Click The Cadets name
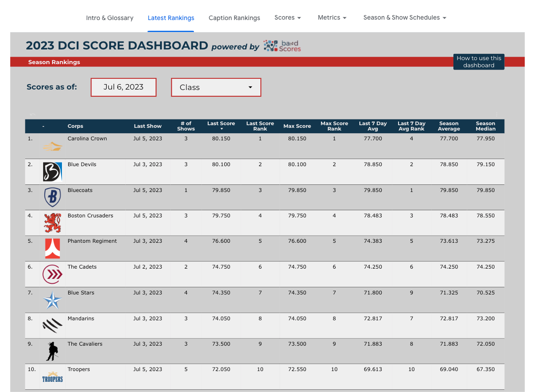Screen dimensions: 535x392 pos(82,267)
